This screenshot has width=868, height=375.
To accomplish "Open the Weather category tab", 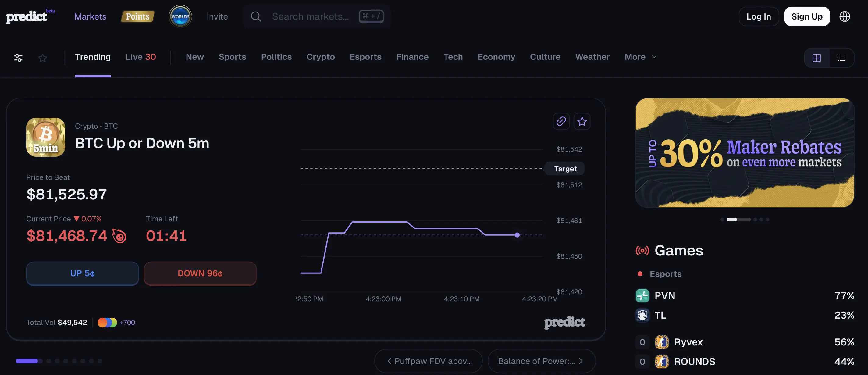I will click(592, 57).
